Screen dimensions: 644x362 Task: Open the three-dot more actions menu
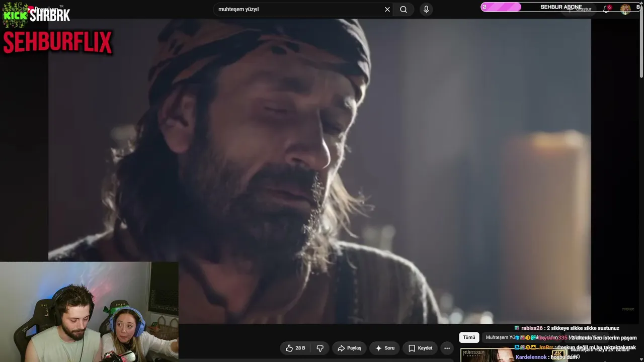(447, 348)
